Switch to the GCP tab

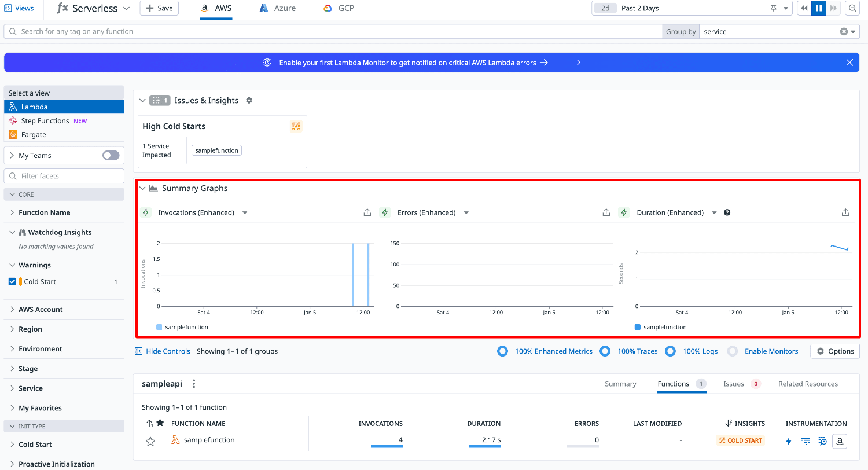point(339,8)
